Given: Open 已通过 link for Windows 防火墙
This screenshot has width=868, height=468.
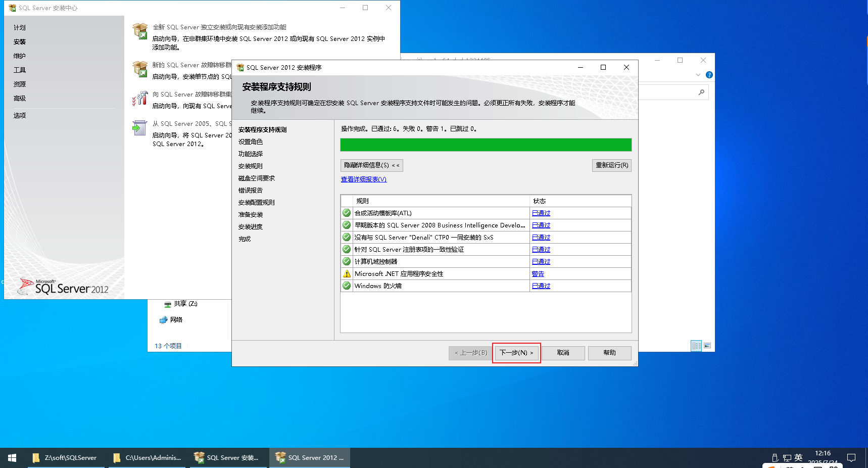Looking at the screenshot, I should tap(541, 286).
